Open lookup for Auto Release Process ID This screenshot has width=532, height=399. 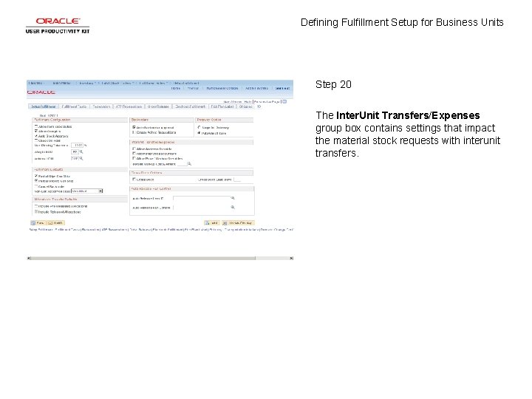233,198
